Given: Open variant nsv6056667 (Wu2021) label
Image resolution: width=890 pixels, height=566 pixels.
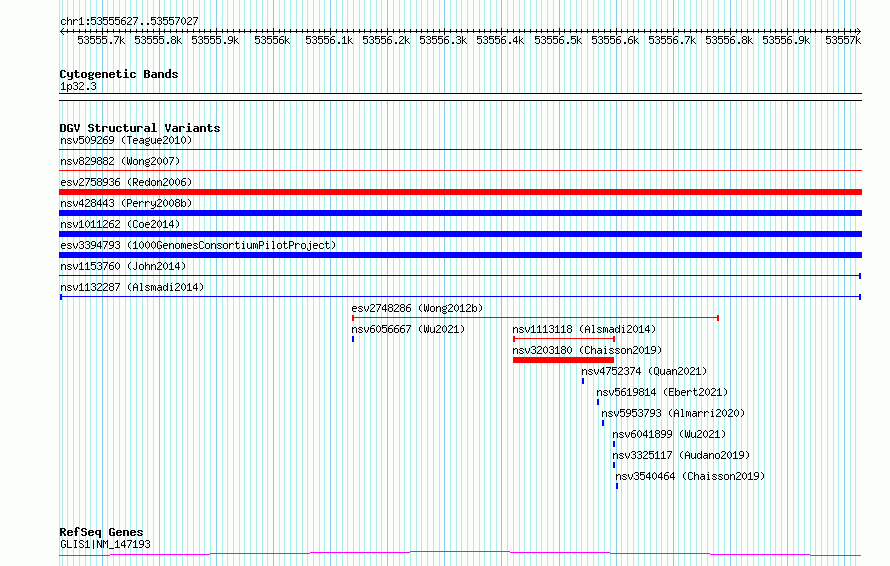Looking at the screenshot, I should coord(408,329).
